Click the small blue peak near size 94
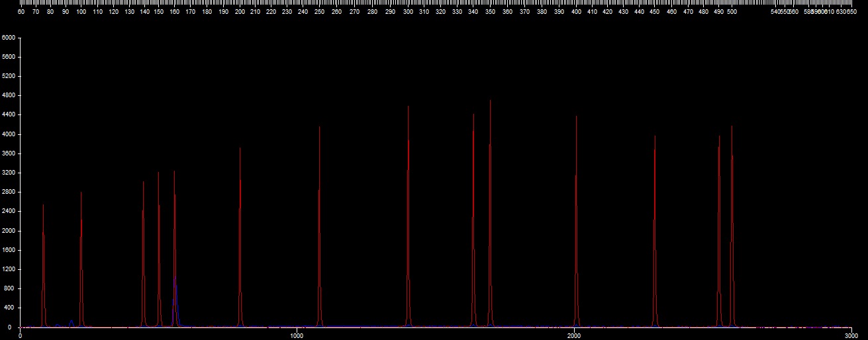 pyautogui.click(x=72, y=322)
